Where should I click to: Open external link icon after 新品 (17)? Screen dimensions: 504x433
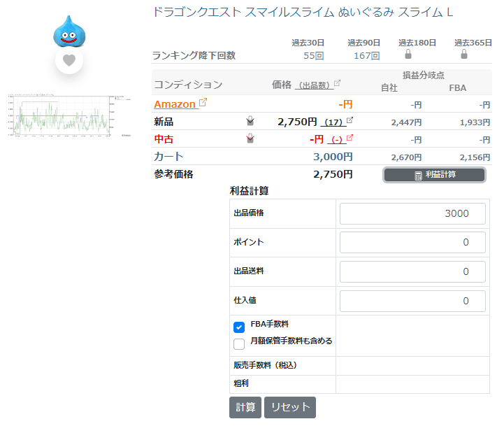pos(350,120)
